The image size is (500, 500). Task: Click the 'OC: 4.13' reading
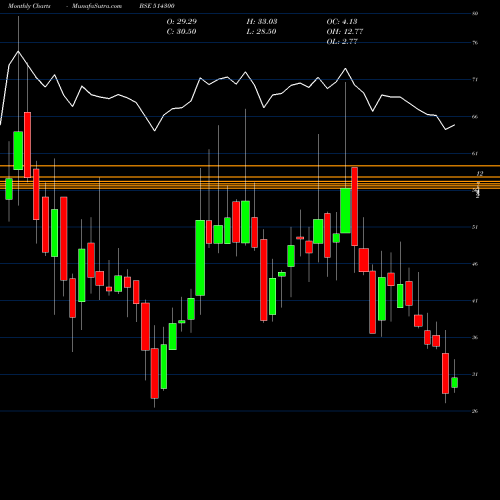342,21
